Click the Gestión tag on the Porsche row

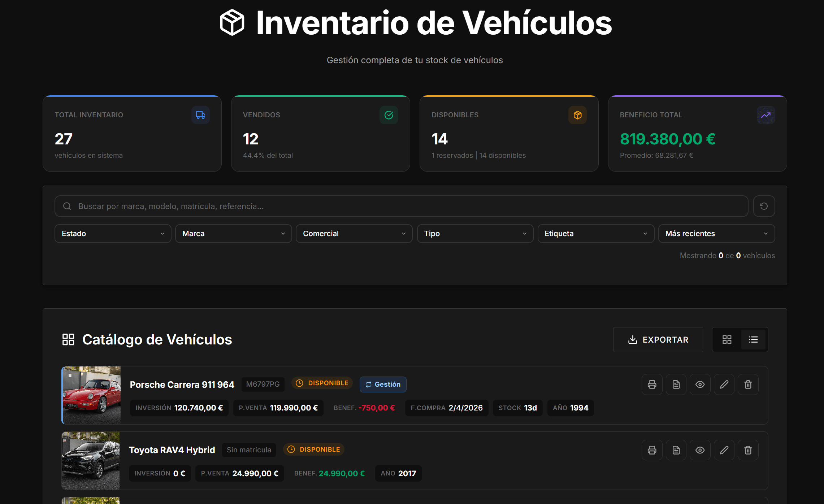(383, 384)
